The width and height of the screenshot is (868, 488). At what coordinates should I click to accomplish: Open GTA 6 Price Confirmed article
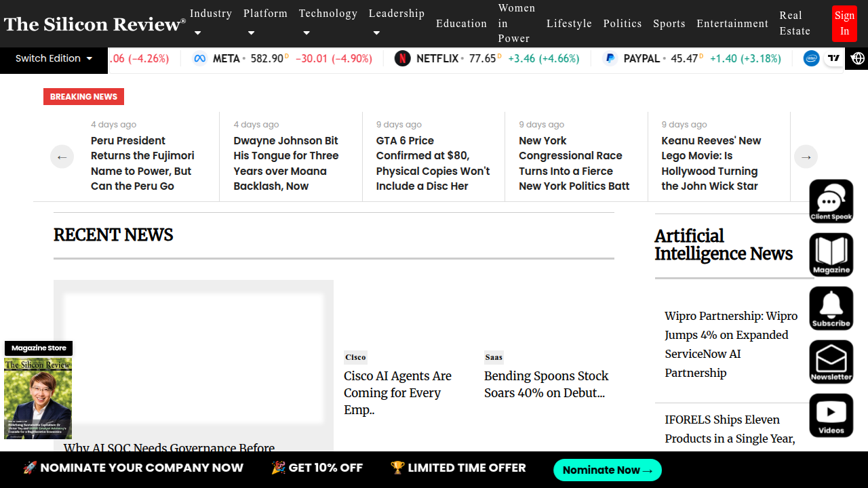(x=433, y=163)
